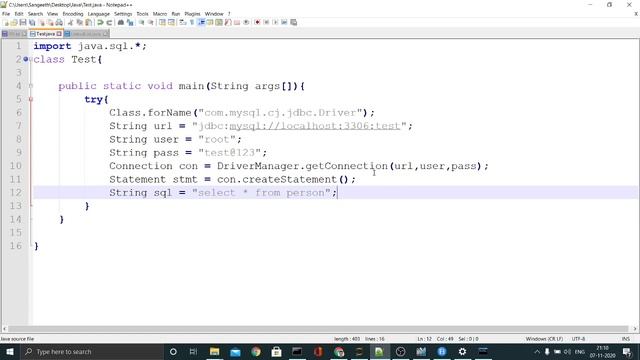Screen dimensions: 640x360
Task: Open the Document Map toolbar icon
Action: click(219, 22)
